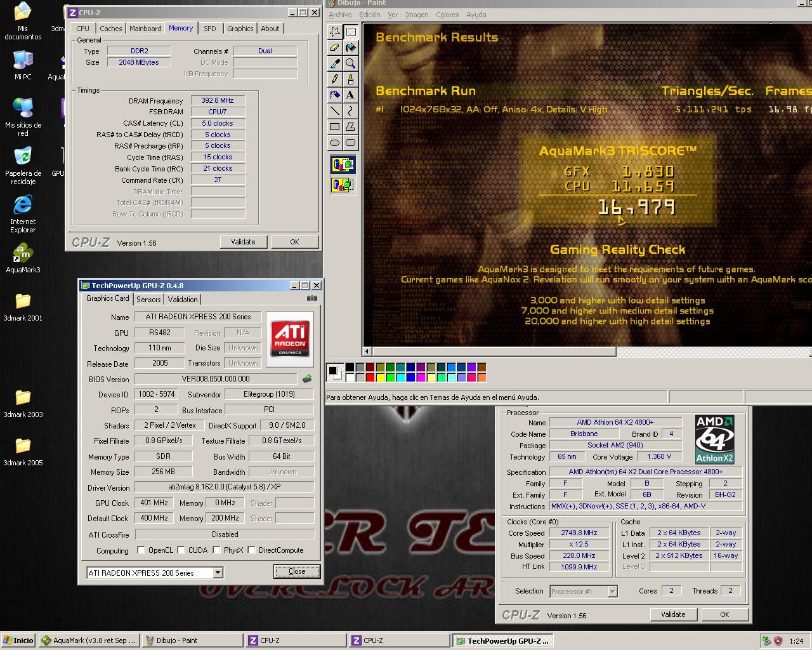
Task: Click the BIOS save chip icon in GPU-Z
Action: [307, 379]
